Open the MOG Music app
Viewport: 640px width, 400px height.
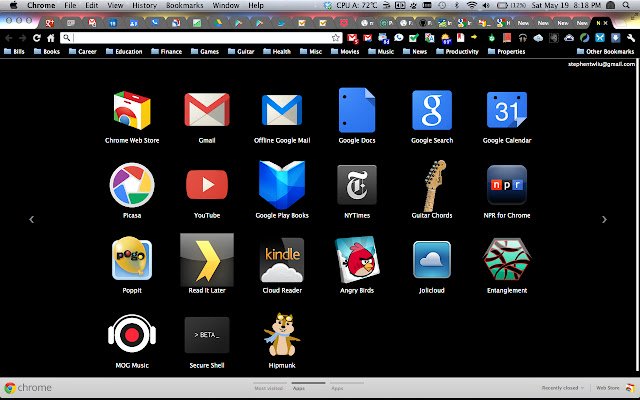pos(132,333)
